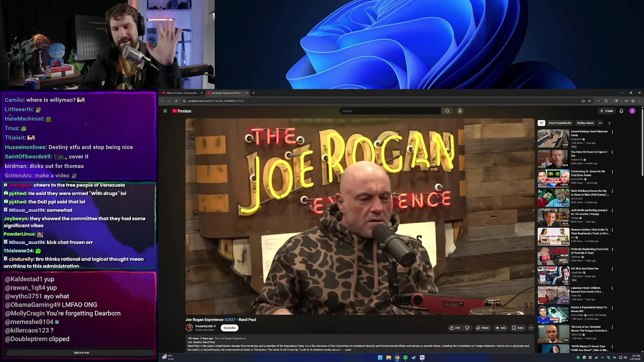Click the browser address bar URL
This screenshot has width=644, height=362.
216,101
